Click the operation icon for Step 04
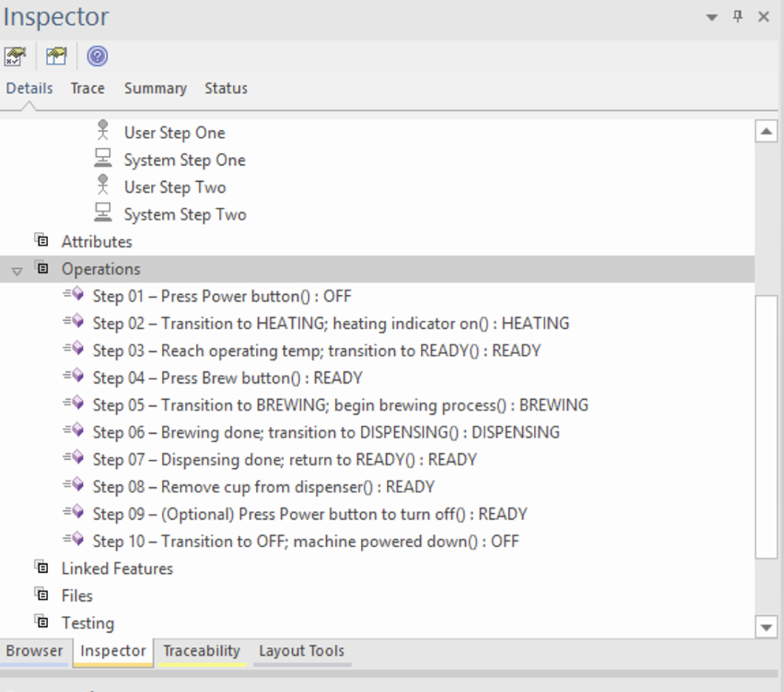Image resolution: width=784 pixels, height=692 pixels. 73,376
